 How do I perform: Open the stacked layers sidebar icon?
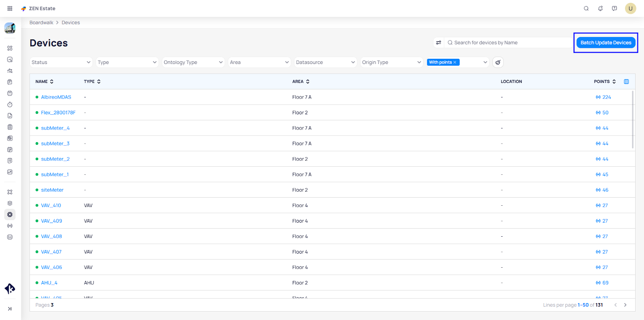[x=10, y=203]
